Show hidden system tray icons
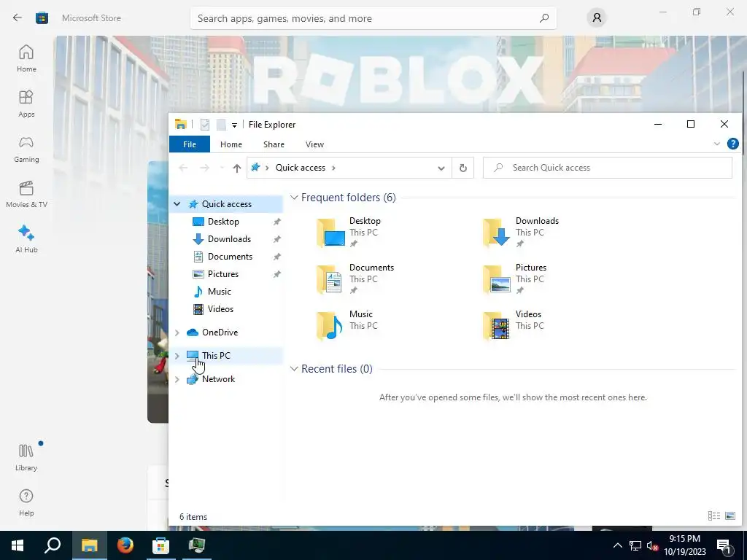The height and width of the screenshot is (560, 747). click(617, 545)
